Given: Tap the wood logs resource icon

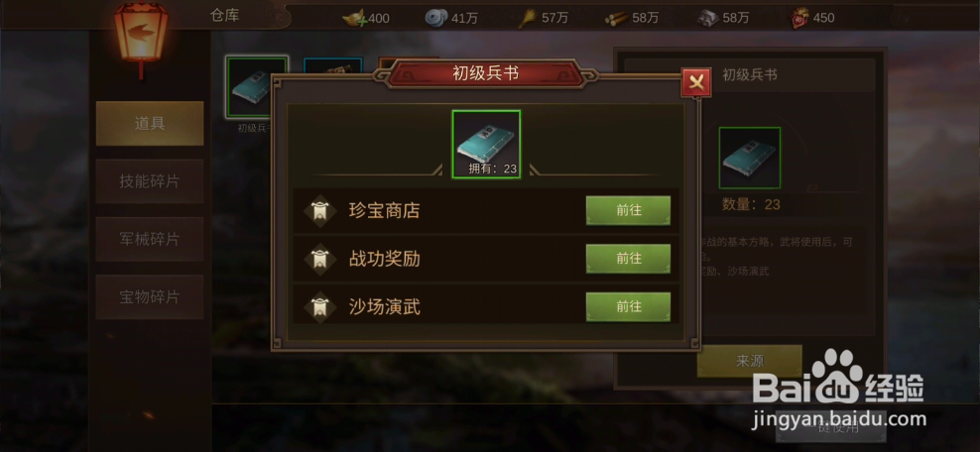Looking at the screenshot, I should point(616,18).
